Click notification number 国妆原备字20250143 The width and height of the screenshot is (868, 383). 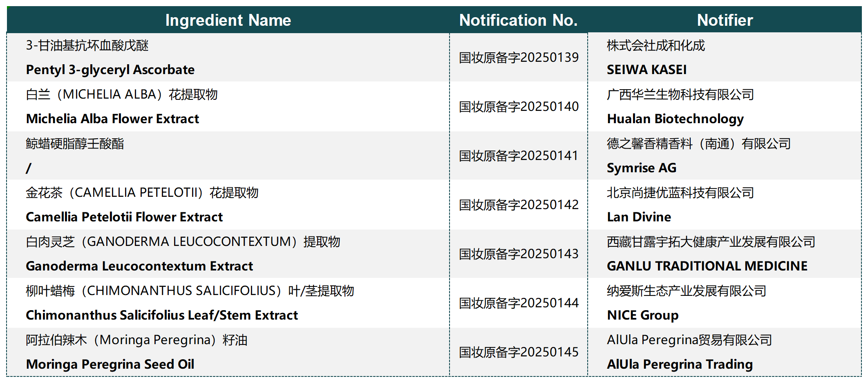click(518, 254)
